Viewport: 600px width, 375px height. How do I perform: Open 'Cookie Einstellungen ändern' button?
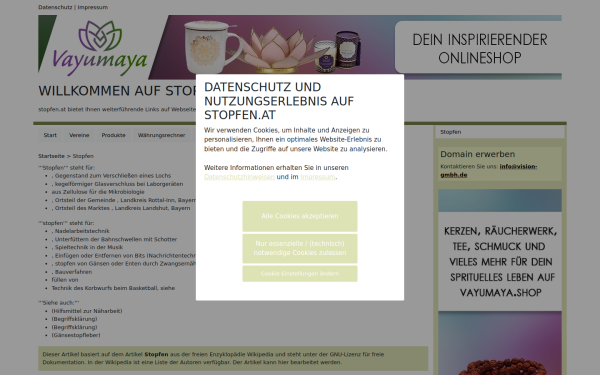300,274
